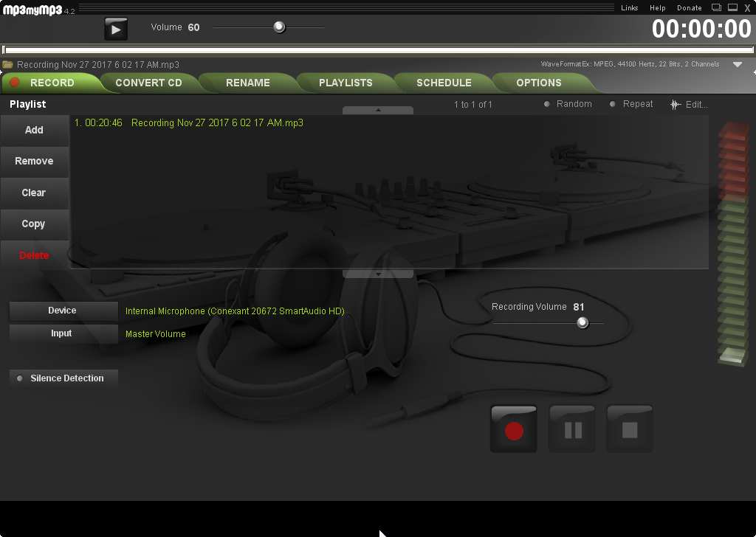Open the SCHEDULE tab
Image resolution: width=756 pixels, height=537 pixels.
pyautogui.click(x=444, y=83)
